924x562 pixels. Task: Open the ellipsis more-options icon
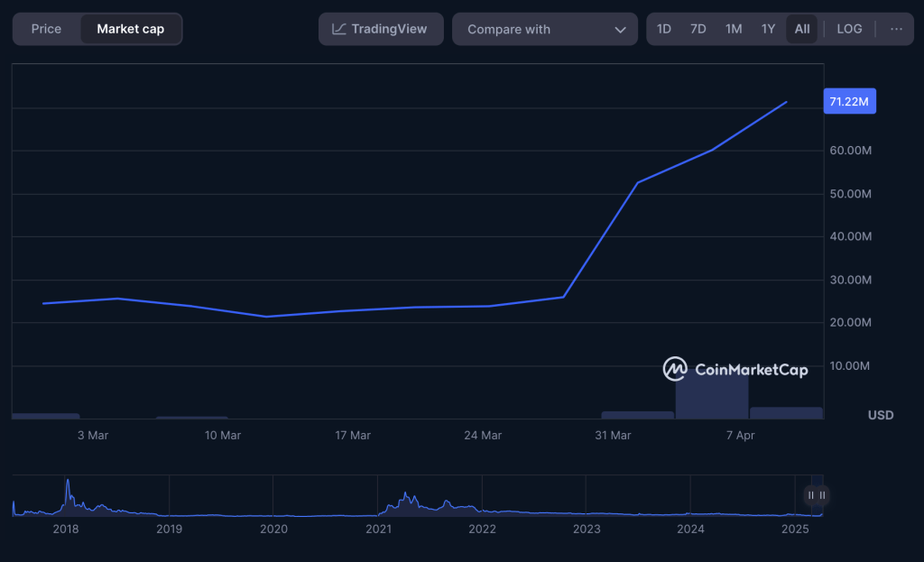click(x=896, y=28)
